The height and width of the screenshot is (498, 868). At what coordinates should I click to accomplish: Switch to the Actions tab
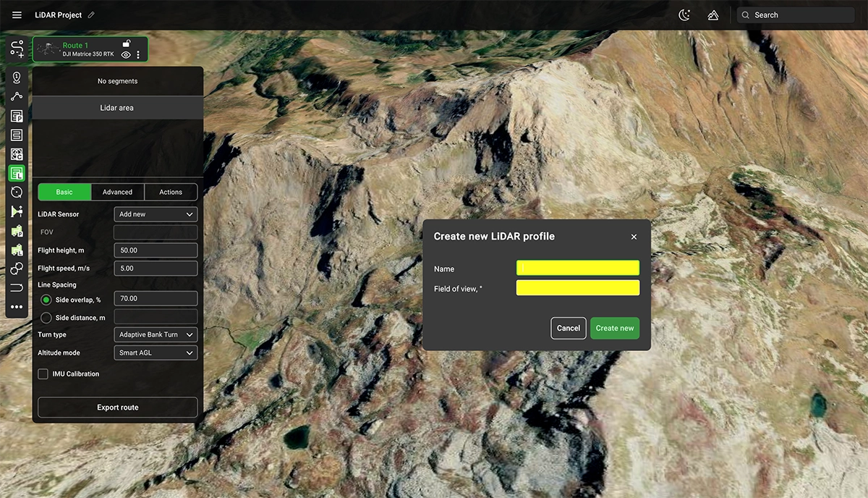point(171,192)
